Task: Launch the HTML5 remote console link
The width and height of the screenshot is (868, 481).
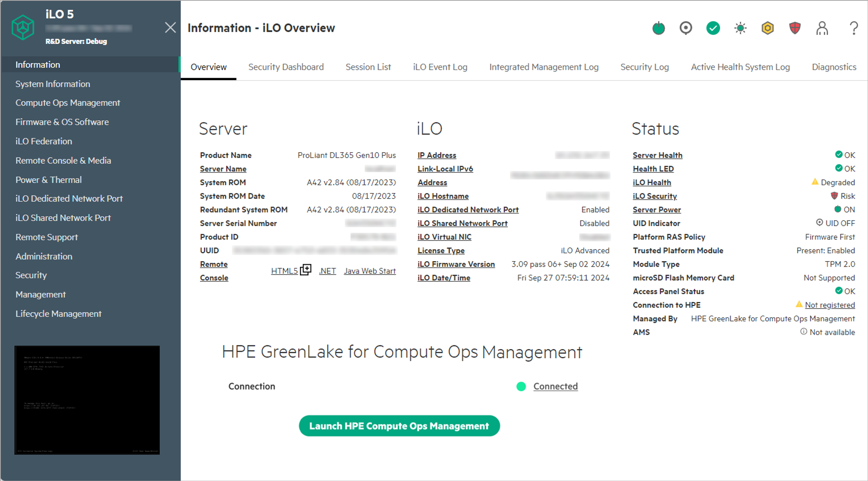Action: [284, 271]
